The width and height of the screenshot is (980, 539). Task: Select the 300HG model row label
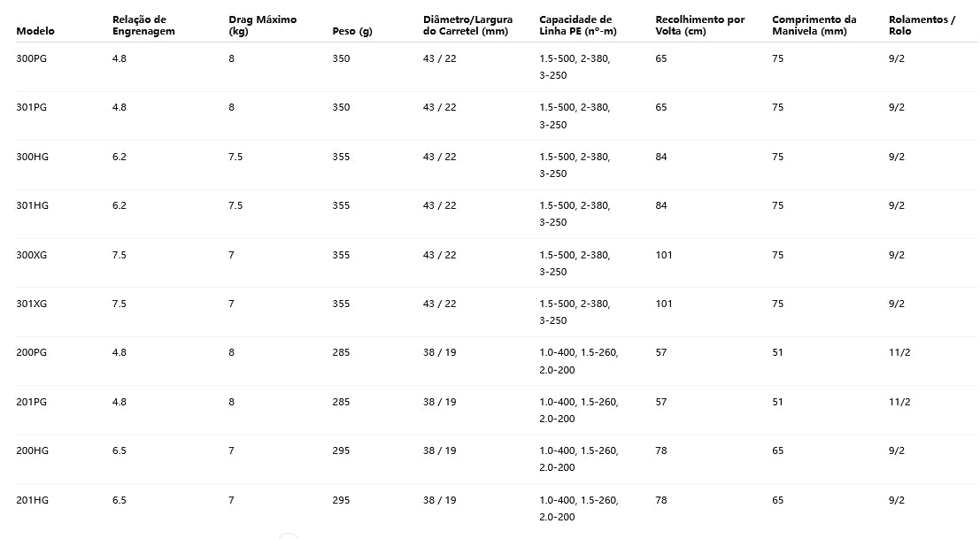(x=33, y=157)
